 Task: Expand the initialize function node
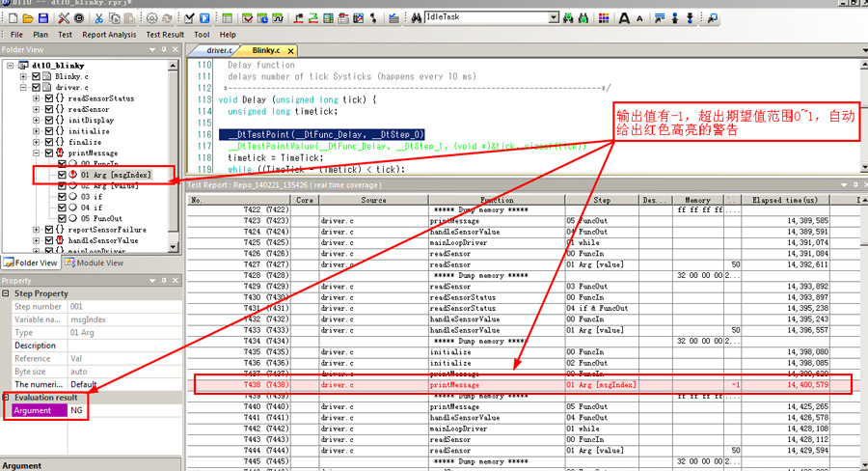(x=37, y=131)
